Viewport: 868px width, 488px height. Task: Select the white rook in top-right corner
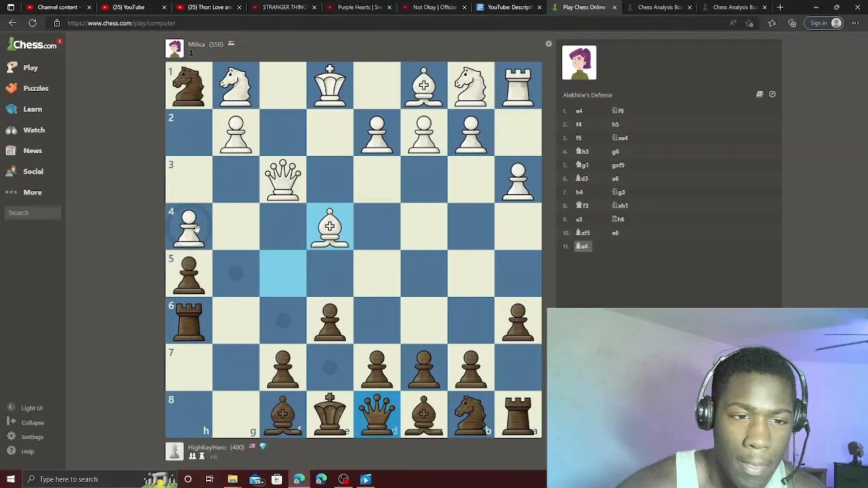point(518,85)
